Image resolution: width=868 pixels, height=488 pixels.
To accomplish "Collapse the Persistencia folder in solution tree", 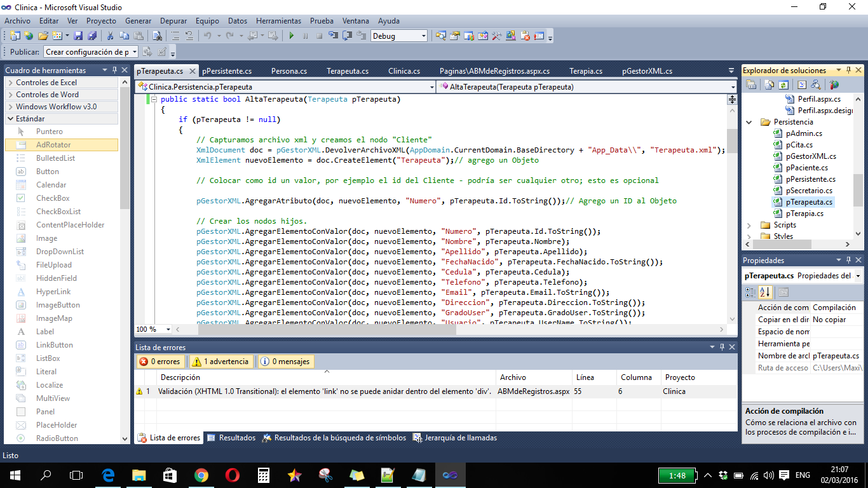I will pos(749,122).
